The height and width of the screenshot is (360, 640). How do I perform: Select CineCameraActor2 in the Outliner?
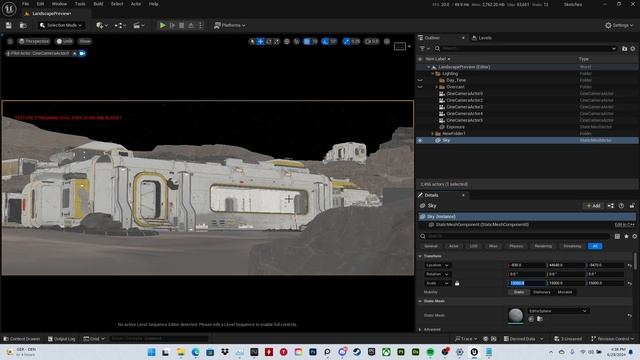coord(464,100)
